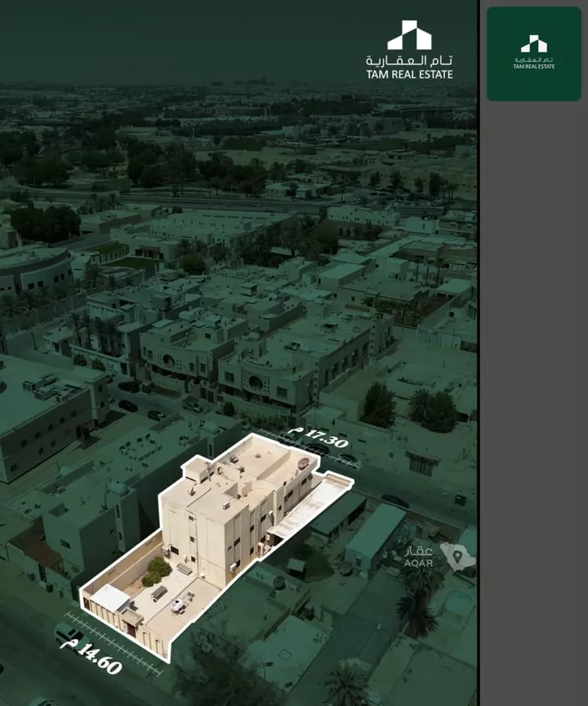The height and width of the screenshot is (706, 588).
Task: Open the Tam Real Estate thumbnail in sidebar
Action: (534, 53)
